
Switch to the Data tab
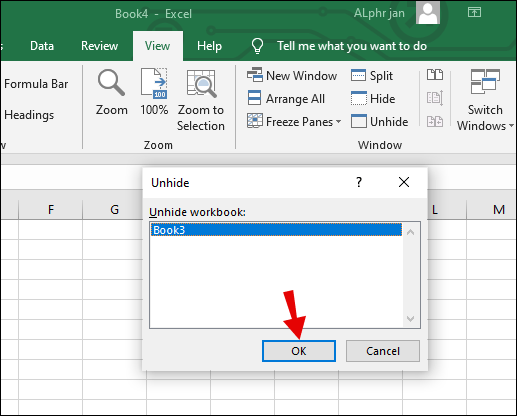click(42, 46)
